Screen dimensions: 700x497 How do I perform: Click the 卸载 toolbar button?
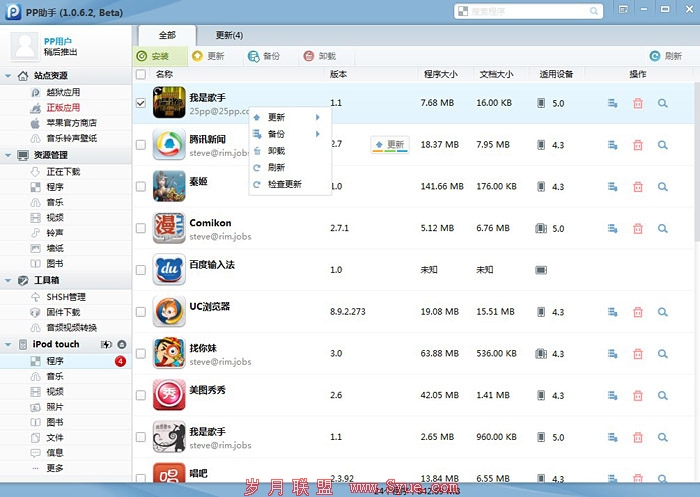pos(320,56)
